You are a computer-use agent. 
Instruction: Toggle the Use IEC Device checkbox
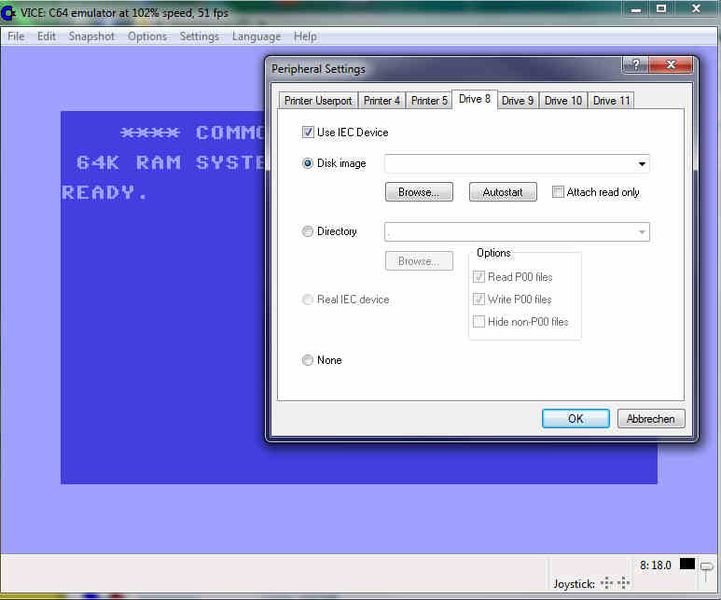tap(308, 132)
